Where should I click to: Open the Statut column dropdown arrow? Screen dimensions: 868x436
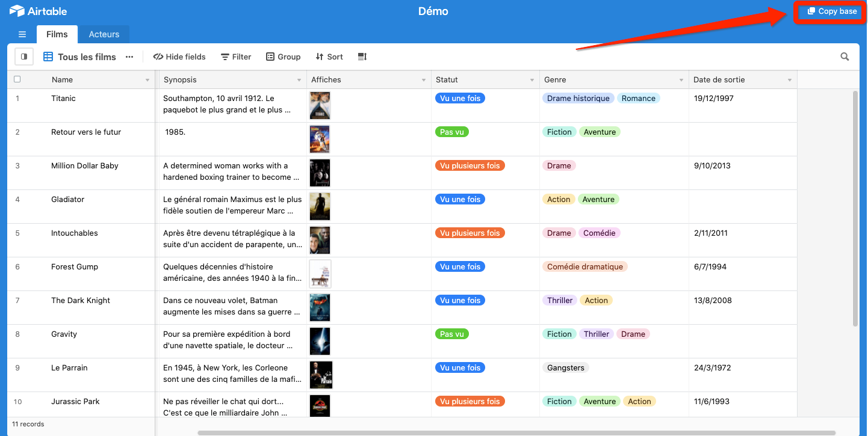pyautogui.click(x=532, y=80)
